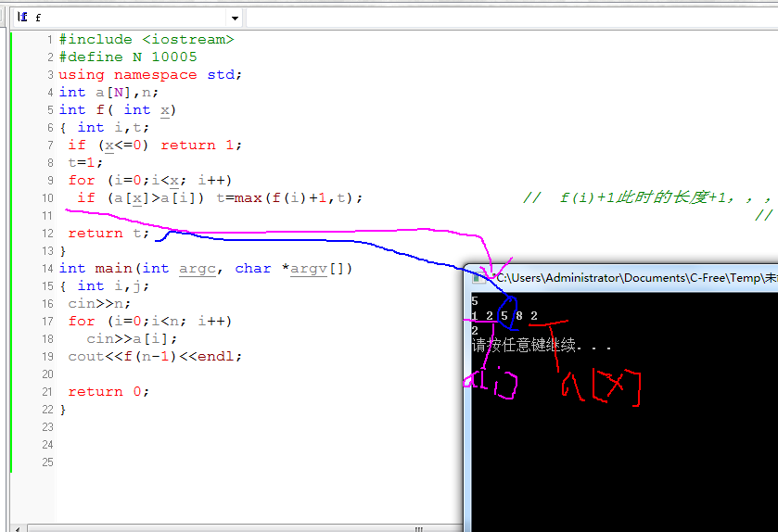Click 'int a[N],n;' declaration line
778x532 pixels.
(x=108, y=93)
